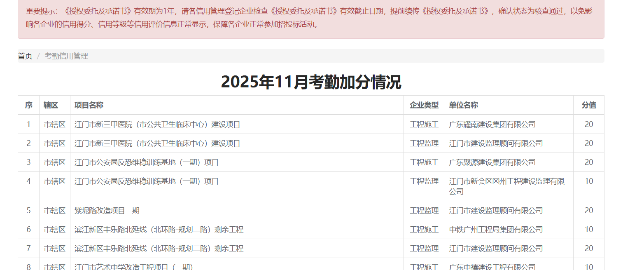Click the score value in row 4

tap(588, 181)
